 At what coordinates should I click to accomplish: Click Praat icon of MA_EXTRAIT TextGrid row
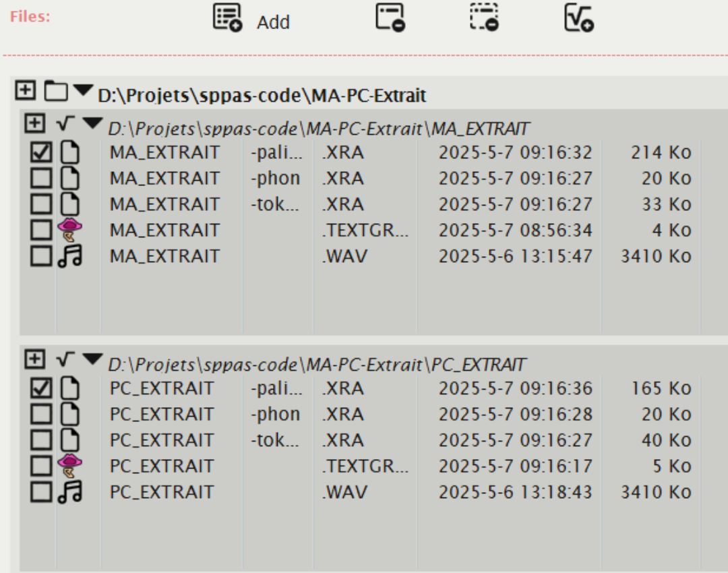(69, 230)
